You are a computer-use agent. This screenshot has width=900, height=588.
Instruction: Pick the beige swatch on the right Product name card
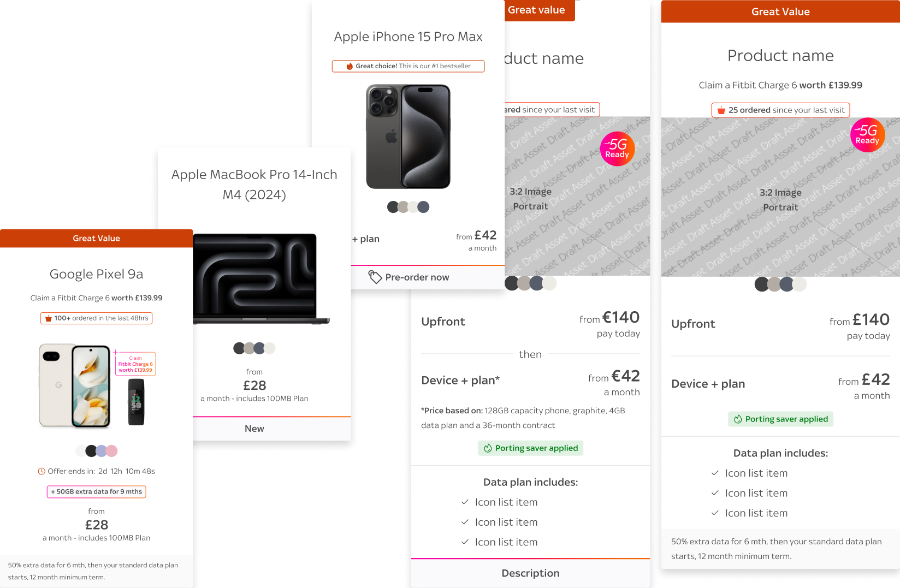tap(774, 284)
